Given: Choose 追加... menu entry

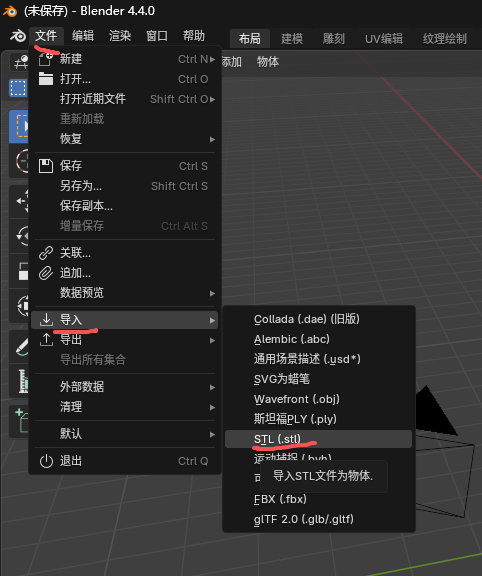Looking at the screenshot, I should coord(125,273).
